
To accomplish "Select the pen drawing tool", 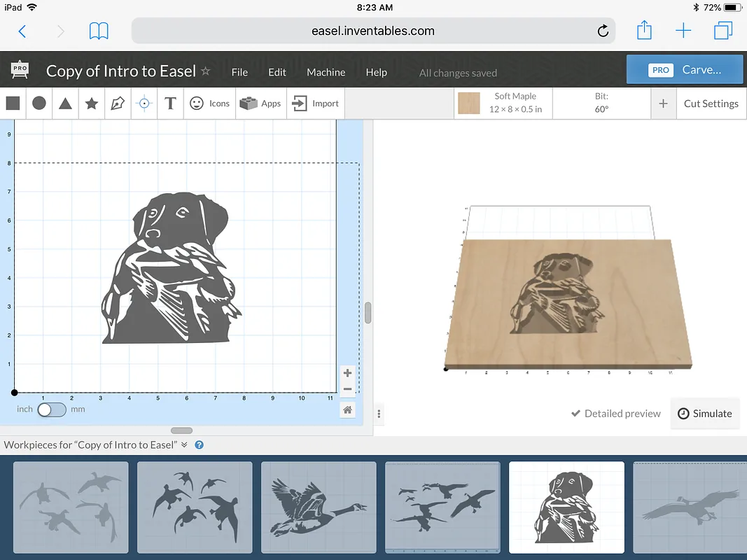I will [x=118, y=104].
